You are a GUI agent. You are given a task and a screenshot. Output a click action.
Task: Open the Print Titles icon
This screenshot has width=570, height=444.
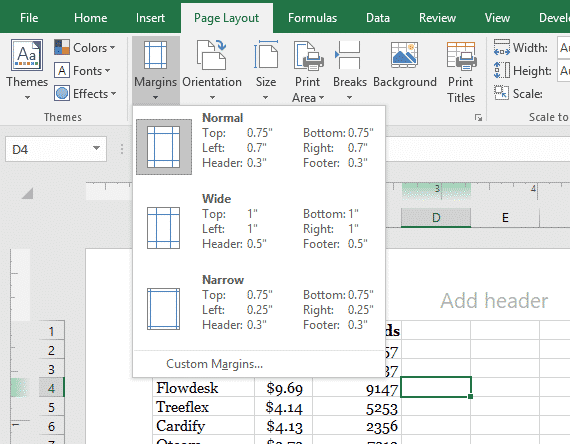click(461, 56)
